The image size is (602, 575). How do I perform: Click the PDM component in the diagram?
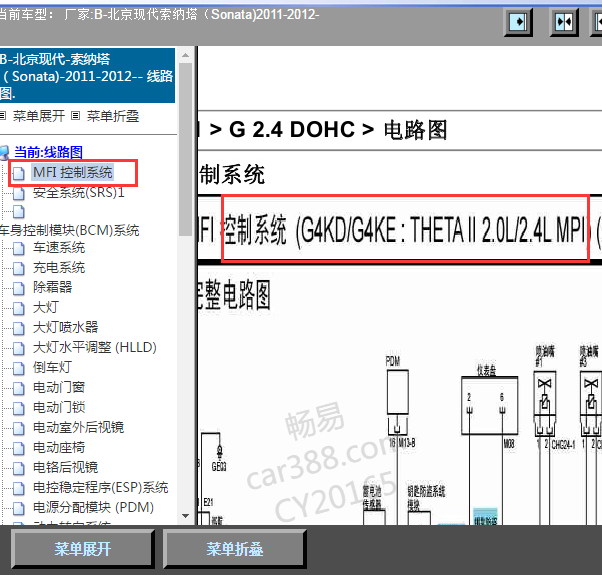pyautogui.click(x=397, y=392)
